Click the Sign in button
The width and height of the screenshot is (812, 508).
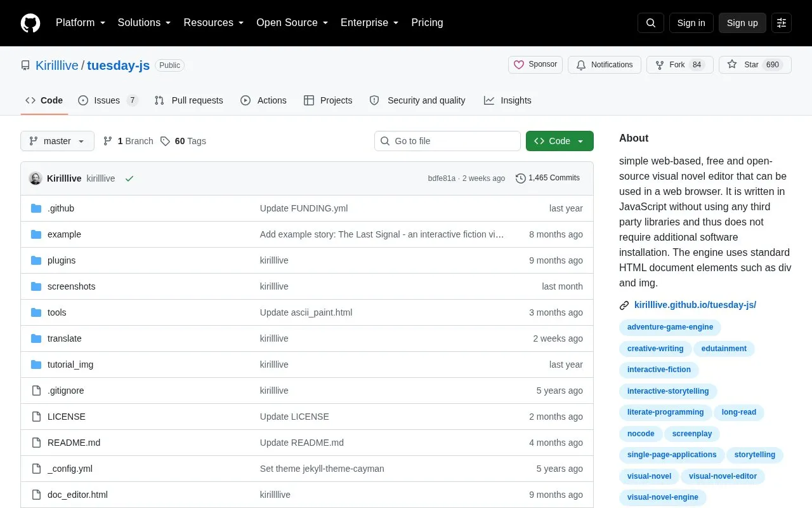[x=691, y=23]
